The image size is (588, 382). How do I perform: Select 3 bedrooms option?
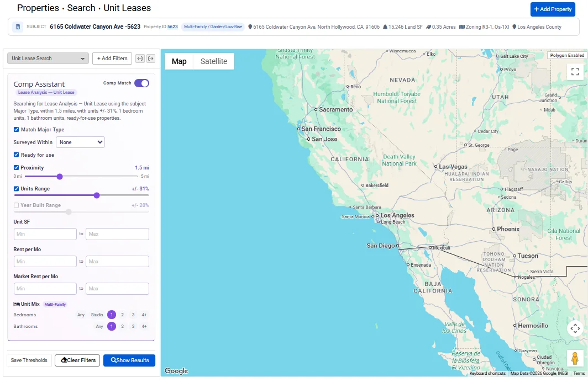pyautogui.click(x=133, y=315)
